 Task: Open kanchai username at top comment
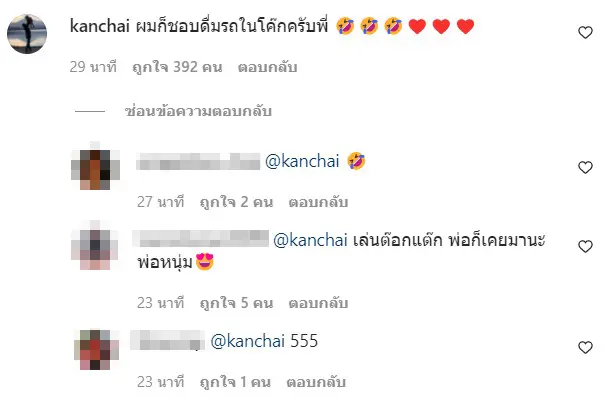pyautogui.click(x=100, y=26)
